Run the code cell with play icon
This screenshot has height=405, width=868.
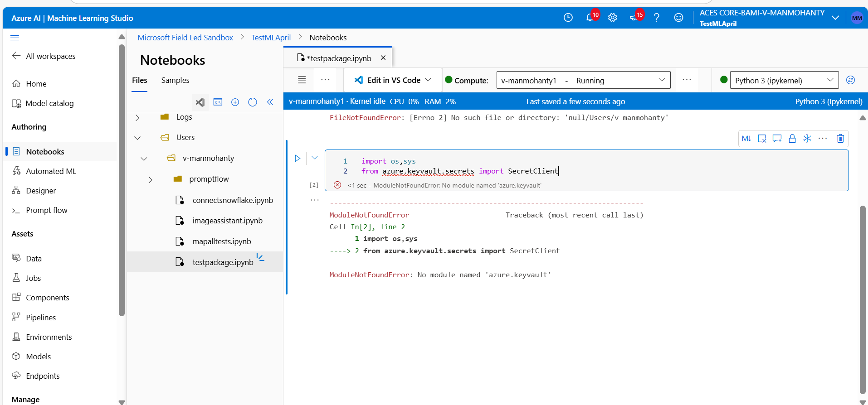pyautogui.click(x=297, y=158)
